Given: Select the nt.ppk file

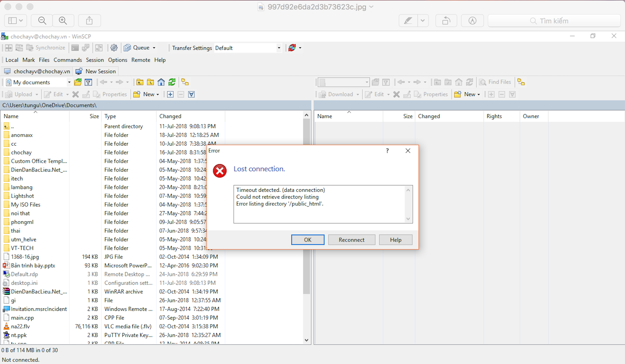Looking at the screenshot, I should tap(19, 335).
